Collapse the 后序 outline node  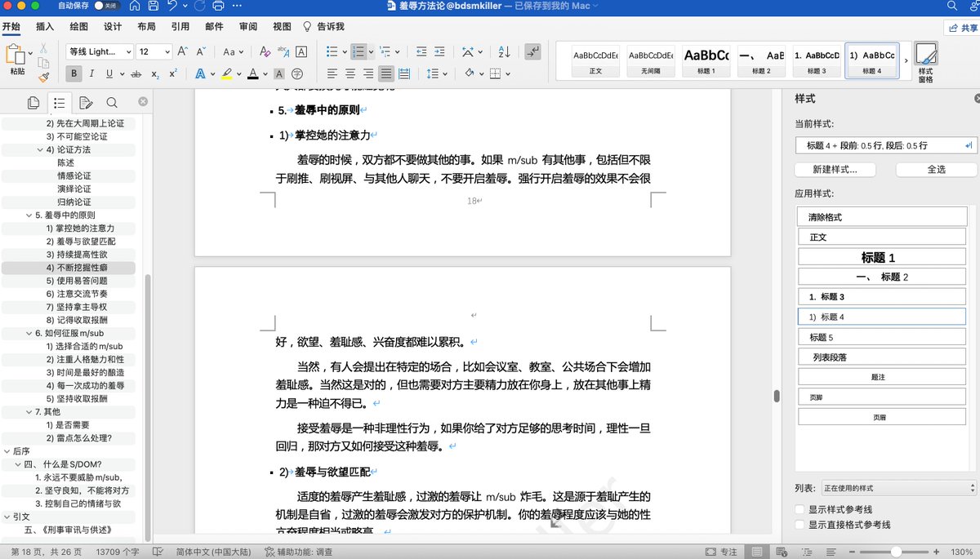pyautogui.click(x=7, y=451)
